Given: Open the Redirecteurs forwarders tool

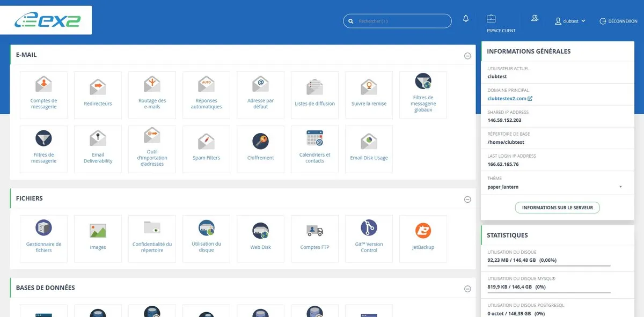Looking at the screenshot, I should tap(98, 95).
